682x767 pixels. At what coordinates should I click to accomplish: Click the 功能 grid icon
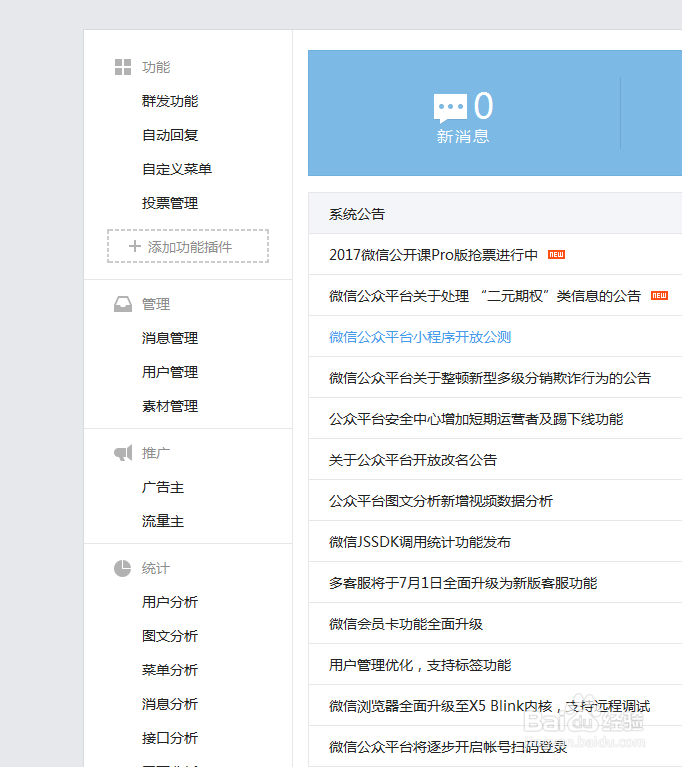123,67
